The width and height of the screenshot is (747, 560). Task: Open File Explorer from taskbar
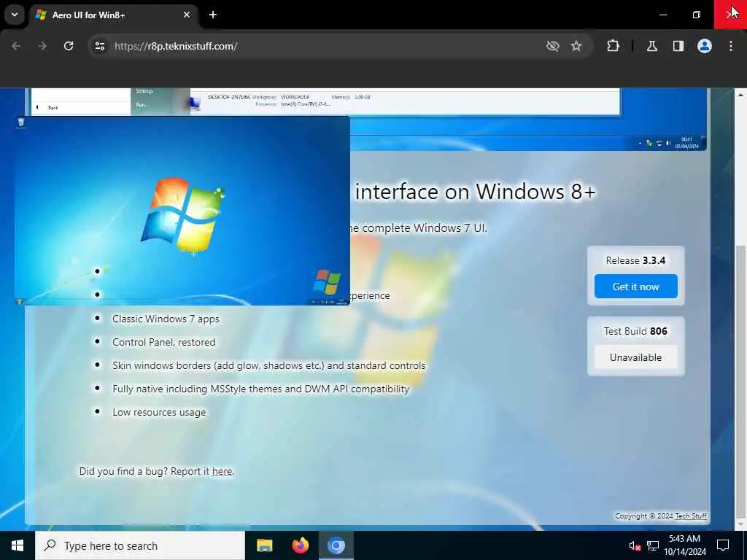click(264, 545)
